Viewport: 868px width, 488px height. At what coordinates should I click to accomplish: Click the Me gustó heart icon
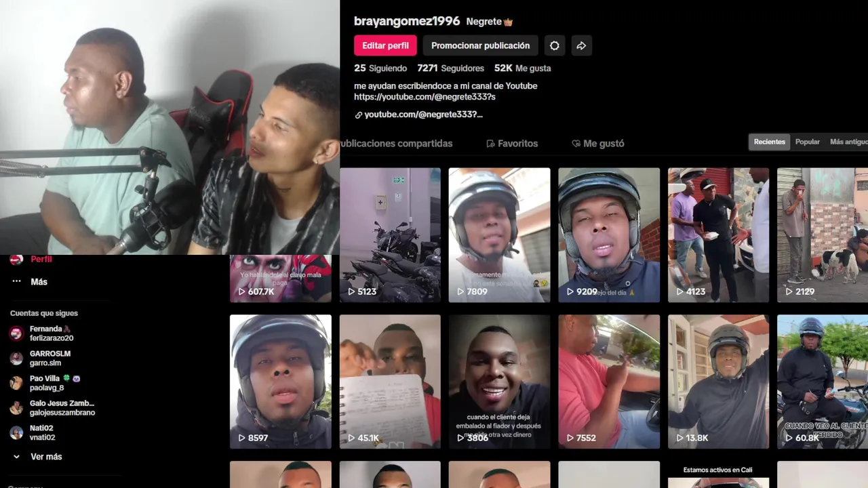tap(576, 144)
